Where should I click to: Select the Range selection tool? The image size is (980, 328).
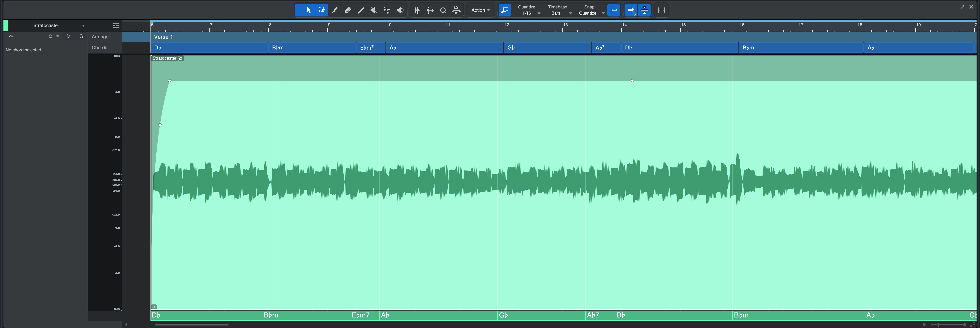pyautogui.click(x=322, y=10)
